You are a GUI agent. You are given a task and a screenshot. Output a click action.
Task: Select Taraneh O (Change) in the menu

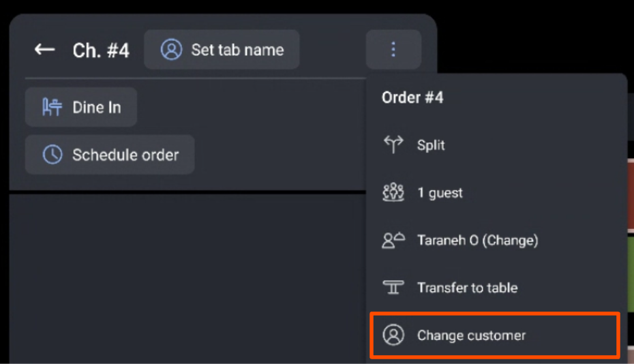(477, 241)
